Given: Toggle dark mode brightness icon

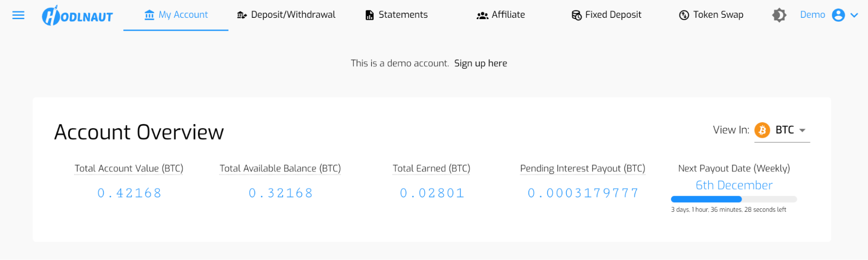Looking at the screenshot, I should pos(779,15).
